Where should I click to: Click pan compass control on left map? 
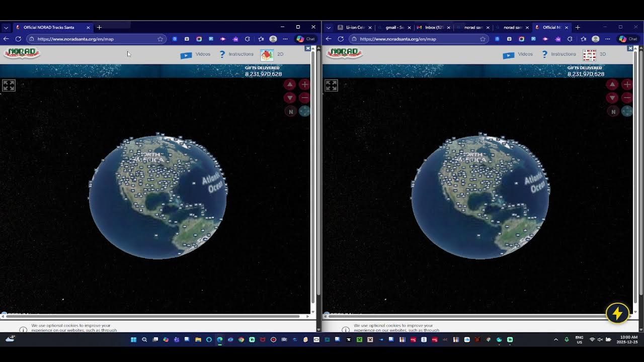304,112
